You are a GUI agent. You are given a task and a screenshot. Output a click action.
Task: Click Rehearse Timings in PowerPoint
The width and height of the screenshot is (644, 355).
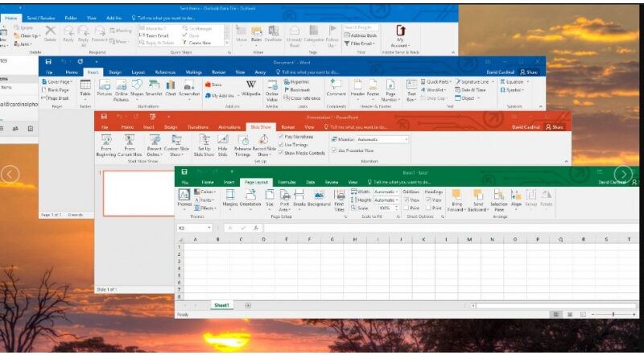tap(243, 146)
